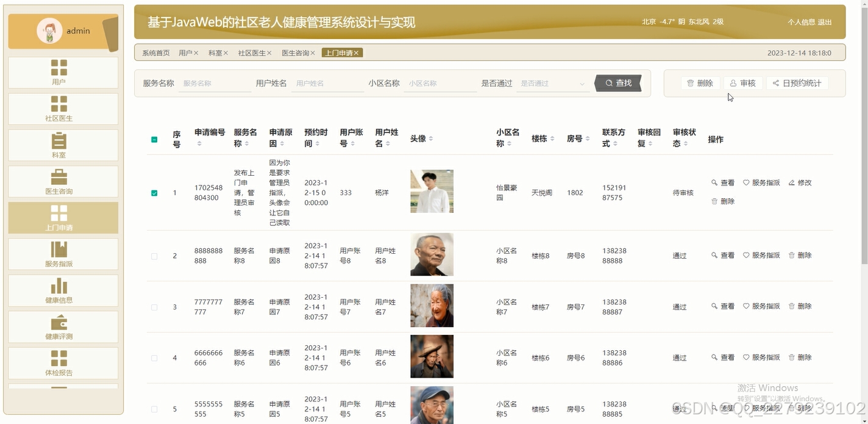This screenshot has height=424, width=868.
Task: Check the checkbox on row 2
Action: point(154,256)
